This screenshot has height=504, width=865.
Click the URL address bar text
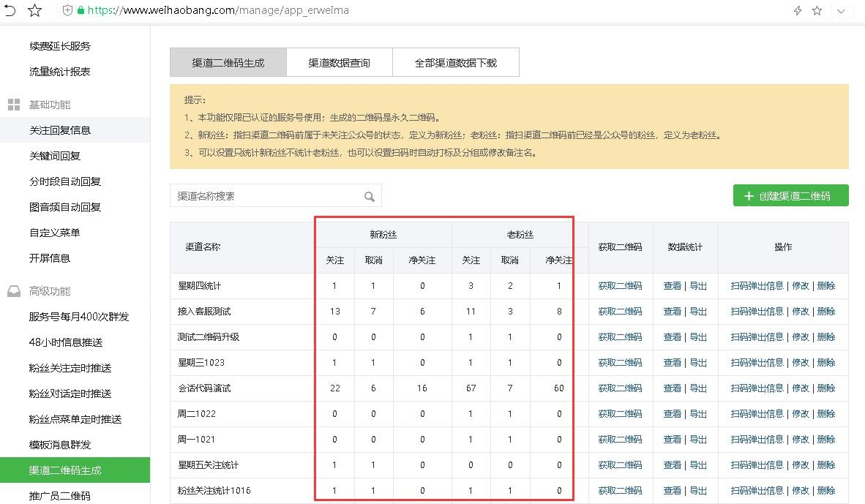click(218, 10)
